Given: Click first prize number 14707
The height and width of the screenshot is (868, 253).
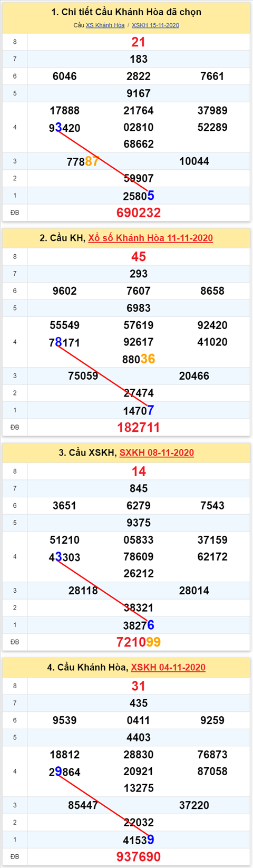Looking at the screenshot, I should 139,410.
